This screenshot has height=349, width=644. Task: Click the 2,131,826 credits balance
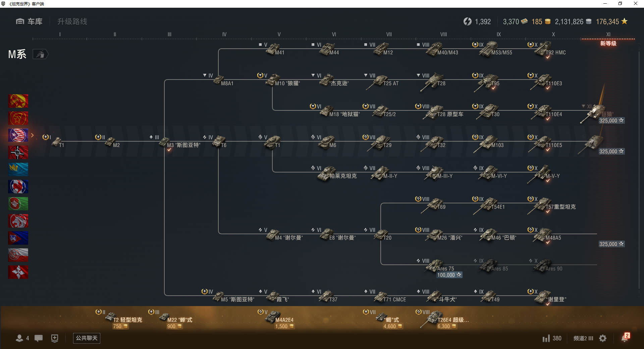click(x=573, y=21)
